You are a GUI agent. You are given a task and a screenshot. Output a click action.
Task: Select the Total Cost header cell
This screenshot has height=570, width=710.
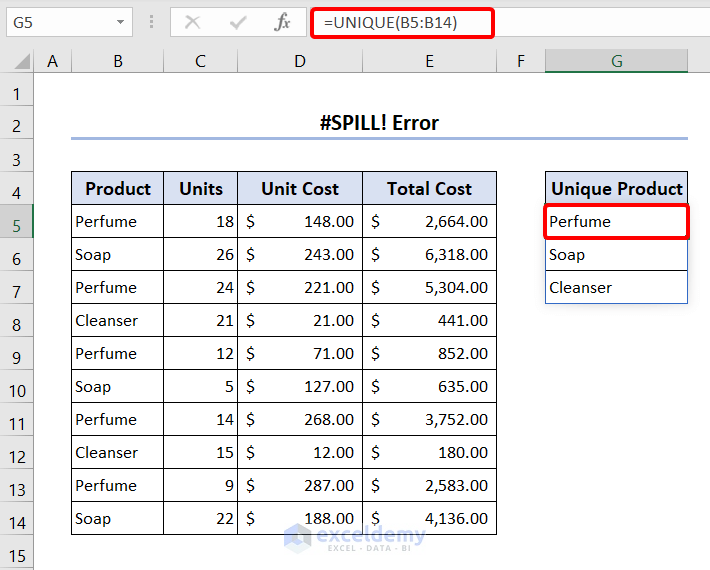tap(429, 188)
